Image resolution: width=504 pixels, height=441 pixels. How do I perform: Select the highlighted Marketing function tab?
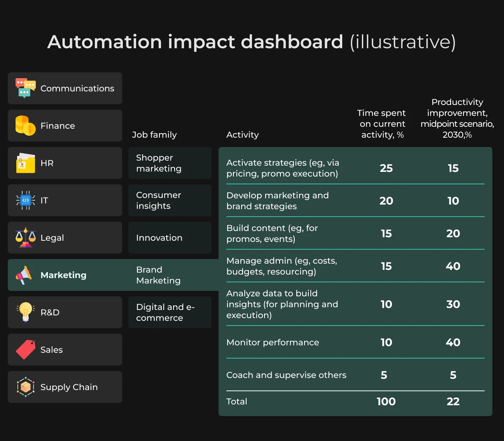point(65,275)
